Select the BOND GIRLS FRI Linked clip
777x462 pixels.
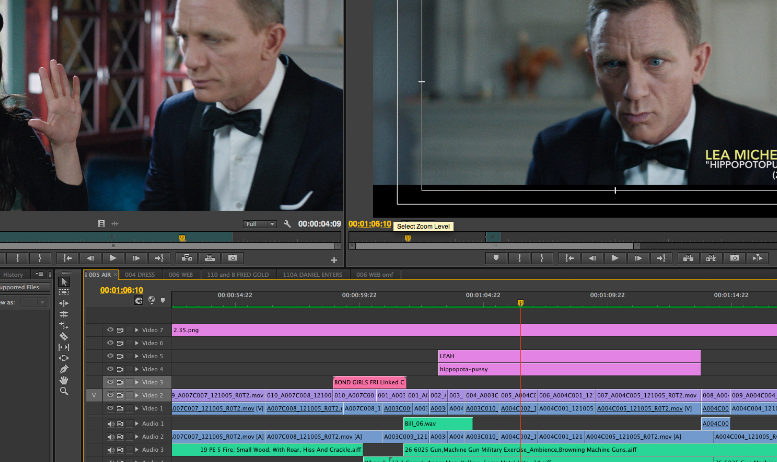[370, 382]
